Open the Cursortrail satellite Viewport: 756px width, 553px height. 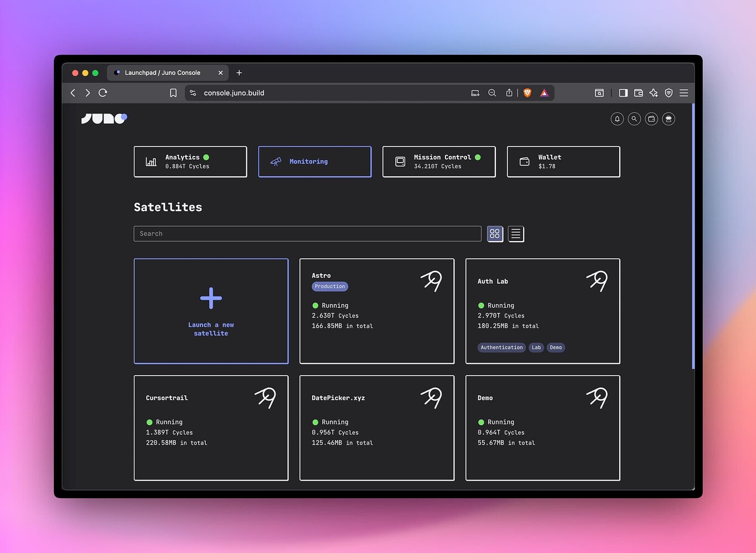pos(211,428)
